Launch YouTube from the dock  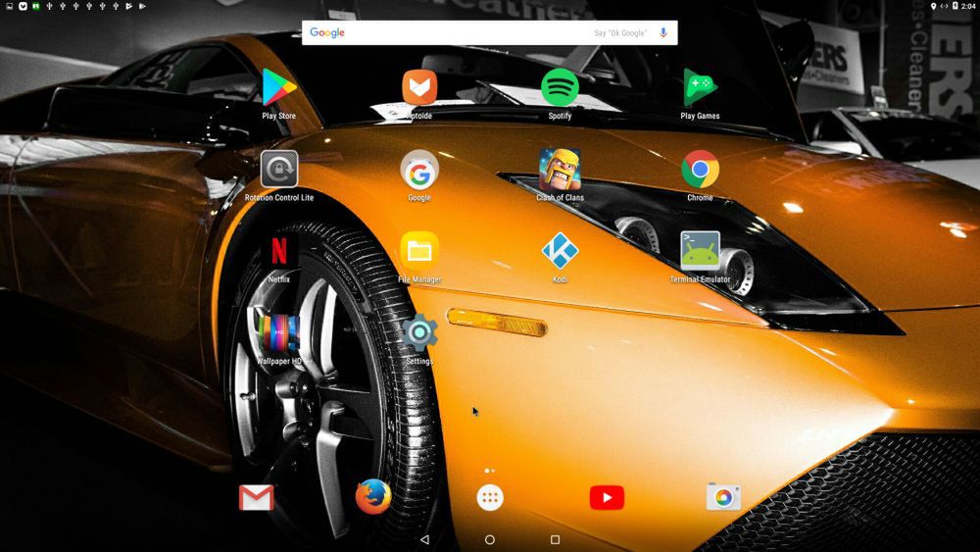607,498
